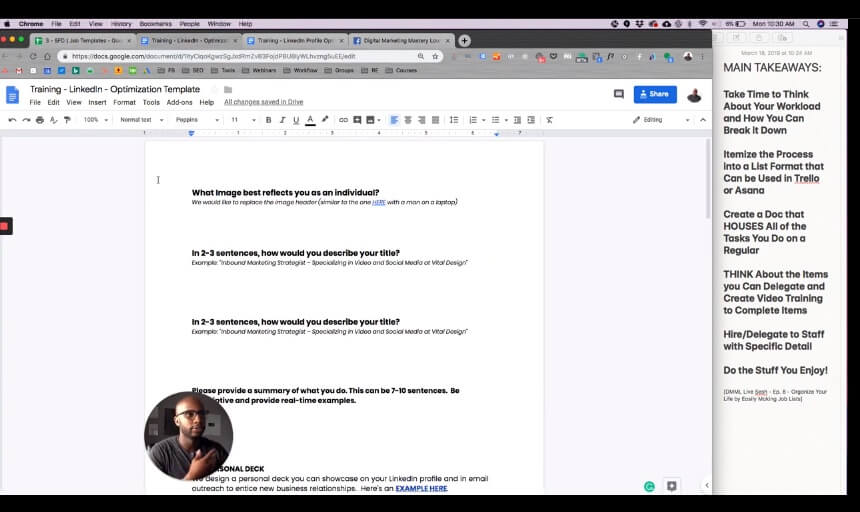Viewport: 860px width, 512px height.
Task: Select the Paint format roller tool
Action: (x=67, y=120)
